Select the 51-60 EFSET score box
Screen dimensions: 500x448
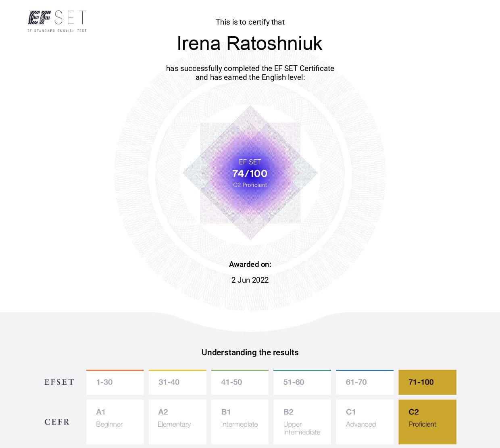302,382
